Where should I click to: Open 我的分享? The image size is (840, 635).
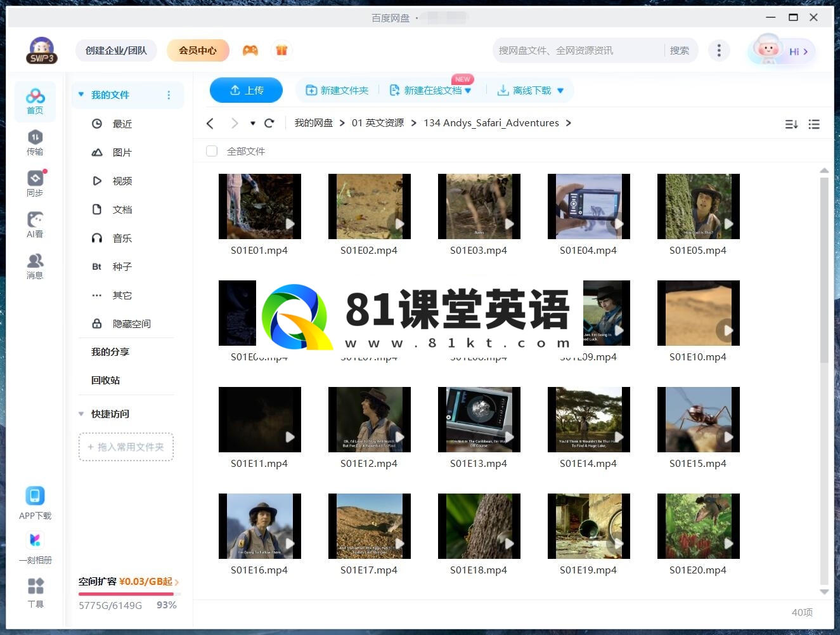(110, 351)
